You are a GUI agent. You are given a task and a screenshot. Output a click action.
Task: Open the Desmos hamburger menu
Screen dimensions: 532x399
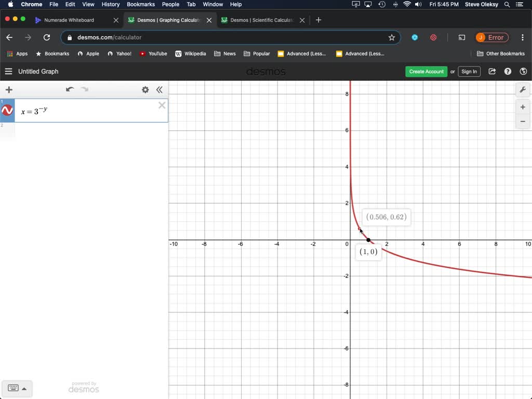click(x=8, y=71)
